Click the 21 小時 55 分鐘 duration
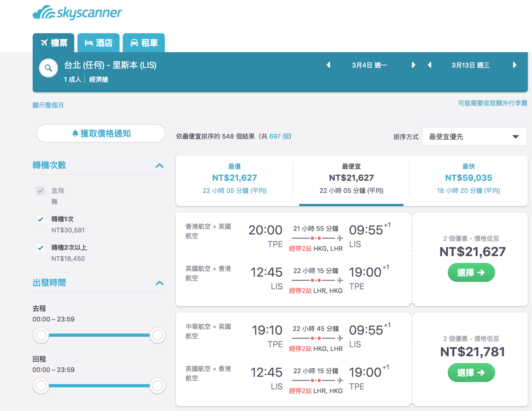 pyautogui.click(x=316, y=228)
